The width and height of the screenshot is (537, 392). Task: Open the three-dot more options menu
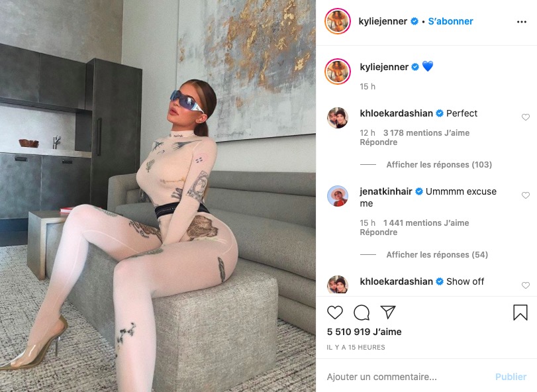pos(522,22)
